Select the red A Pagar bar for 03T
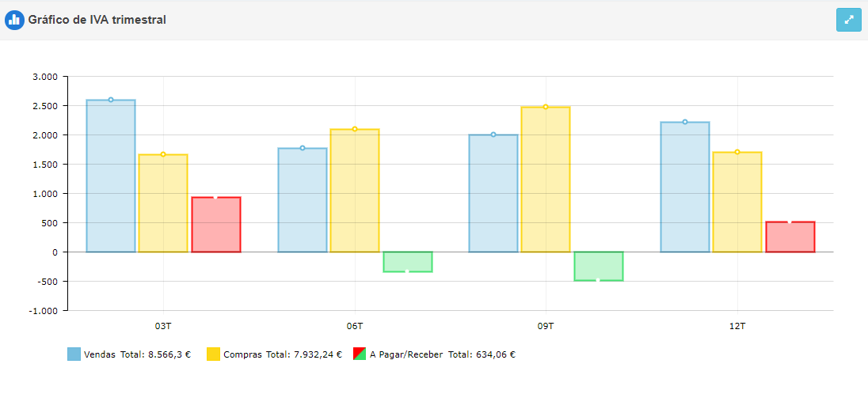This screenshot has width=868, height=394. (216, 225)
